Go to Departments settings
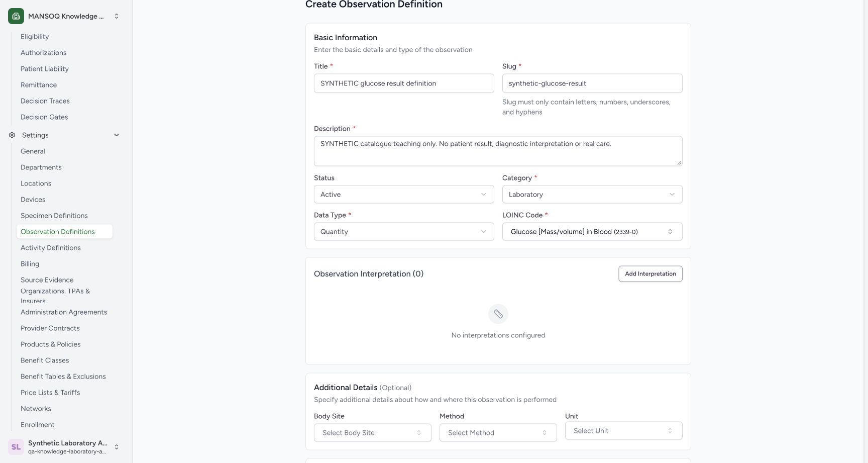This screenshot has height=463, width=868. (41, 167)
